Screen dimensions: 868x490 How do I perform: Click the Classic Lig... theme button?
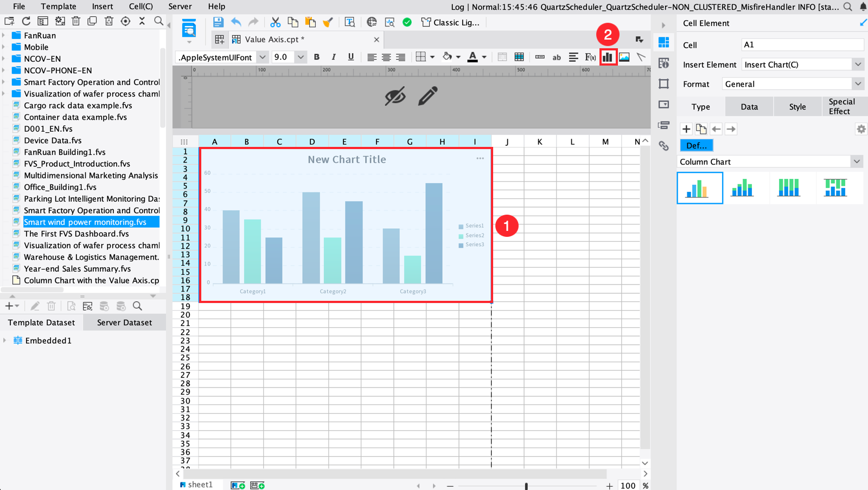450,22
